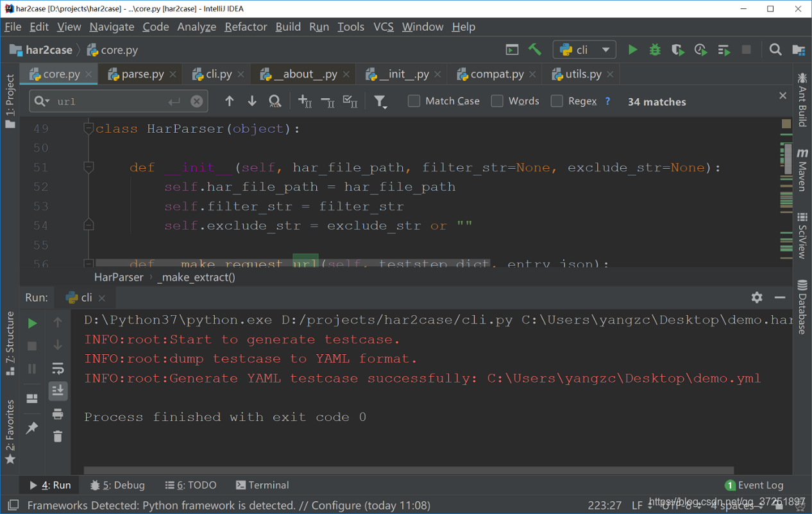
Task: Collapse the HarParser class fold marker
Action: coord(89,128)
